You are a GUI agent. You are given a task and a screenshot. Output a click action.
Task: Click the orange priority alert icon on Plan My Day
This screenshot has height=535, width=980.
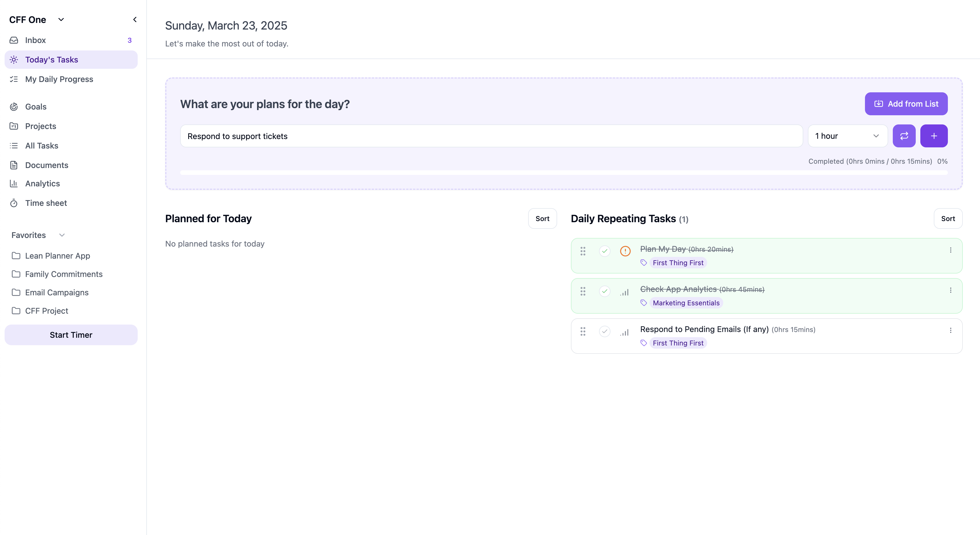coord(625,251)
